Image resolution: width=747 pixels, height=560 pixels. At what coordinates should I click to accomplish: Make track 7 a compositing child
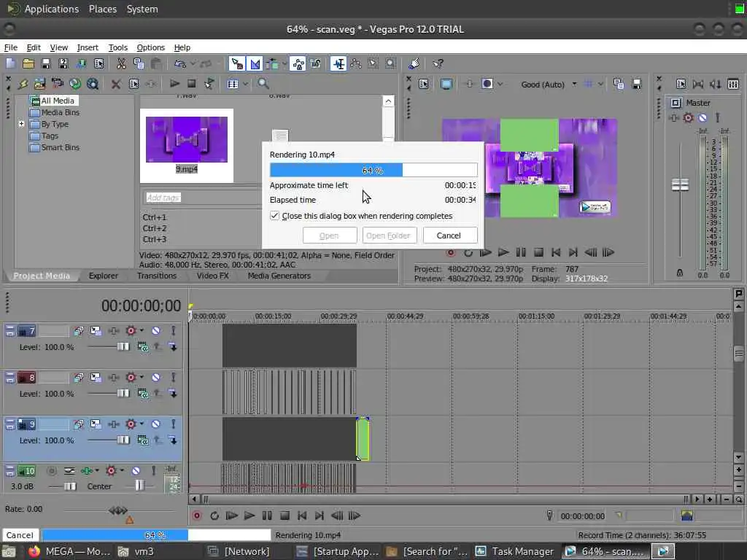[173, 347]
